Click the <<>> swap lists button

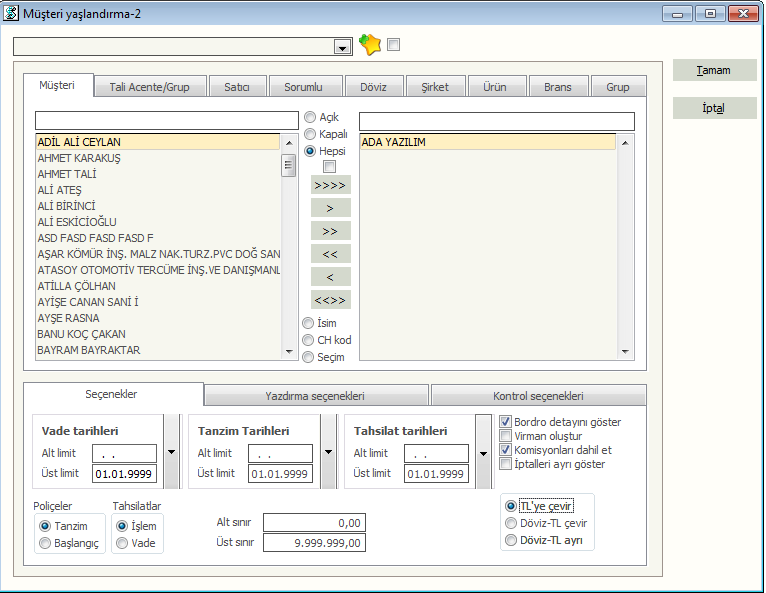point(330,300)
